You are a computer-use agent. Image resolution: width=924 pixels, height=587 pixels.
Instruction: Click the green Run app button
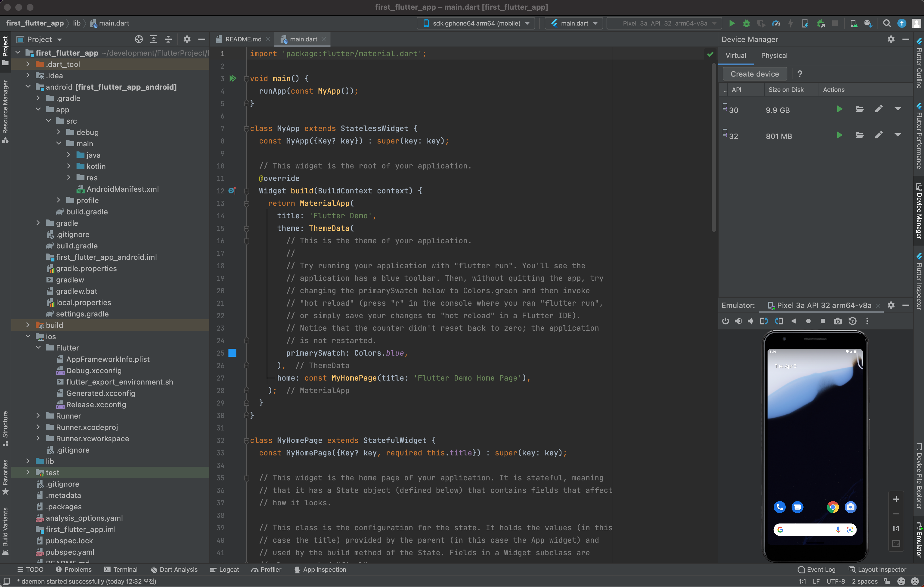(732, 24)
